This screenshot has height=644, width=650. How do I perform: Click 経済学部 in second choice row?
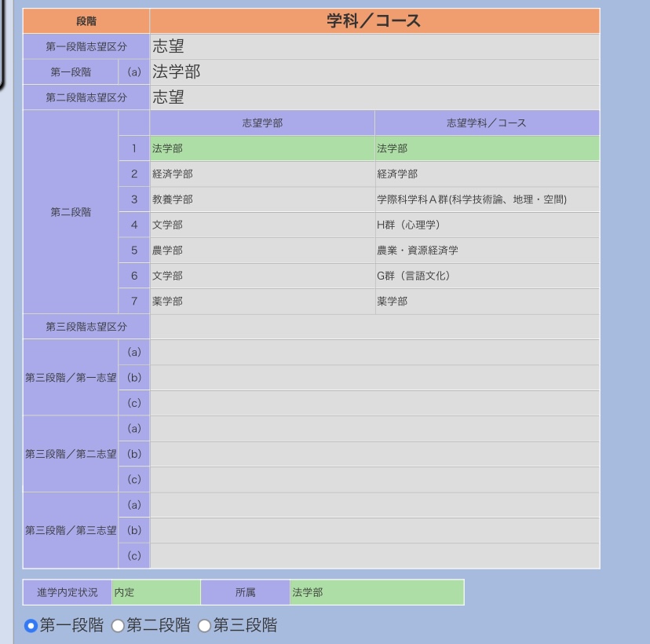[x=262, y=174]
